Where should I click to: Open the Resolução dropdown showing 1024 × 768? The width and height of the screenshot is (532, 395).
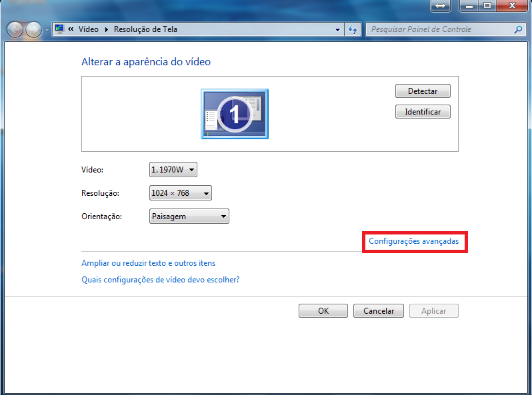(x=181, y=193)
